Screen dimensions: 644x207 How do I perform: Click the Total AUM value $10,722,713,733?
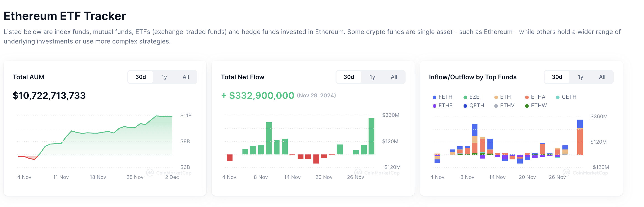(x=49, y=96)
